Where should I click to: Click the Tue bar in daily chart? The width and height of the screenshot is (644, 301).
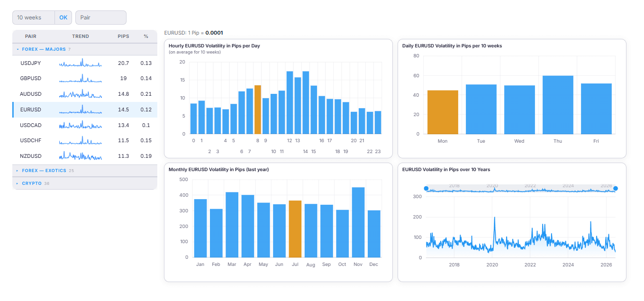pyautogui.click(x=481, y=109)
